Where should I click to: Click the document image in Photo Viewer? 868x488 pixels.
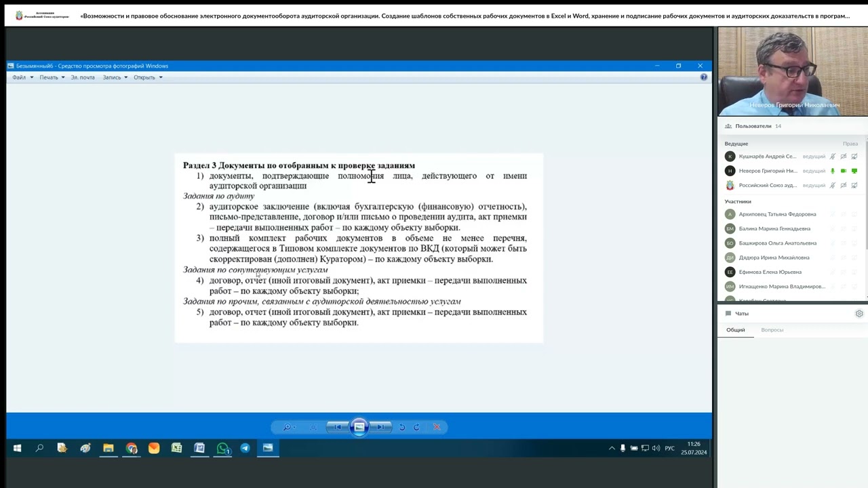coord(359,248)
